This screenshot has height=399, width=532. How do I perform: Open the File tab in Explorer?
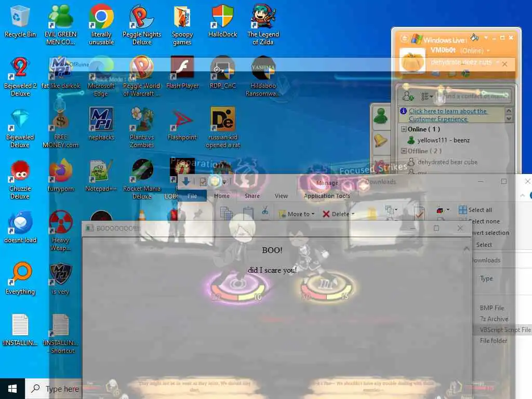(192, 196)
